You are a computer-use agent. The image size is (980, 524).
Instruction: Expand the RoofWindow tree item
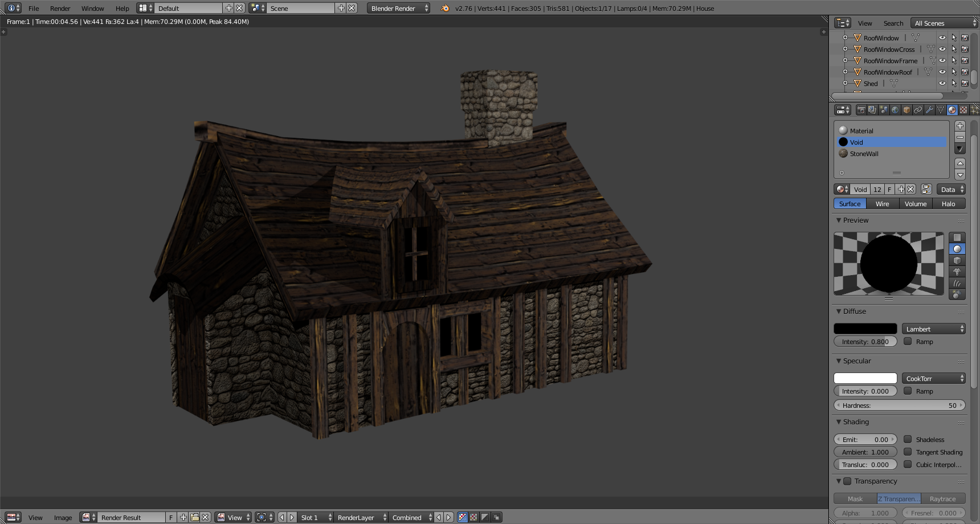(x=845, y=38)
